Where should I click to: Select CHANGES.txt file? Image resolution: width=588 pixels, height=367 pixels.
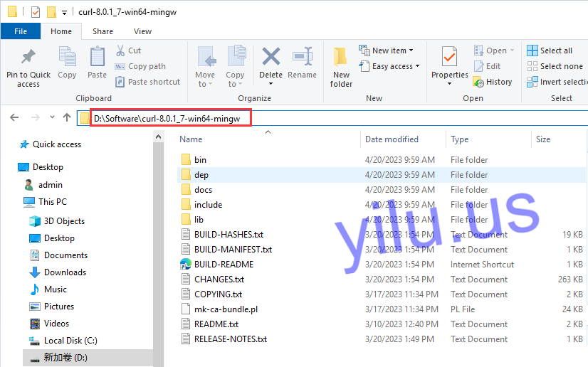[x=381, y=280]
